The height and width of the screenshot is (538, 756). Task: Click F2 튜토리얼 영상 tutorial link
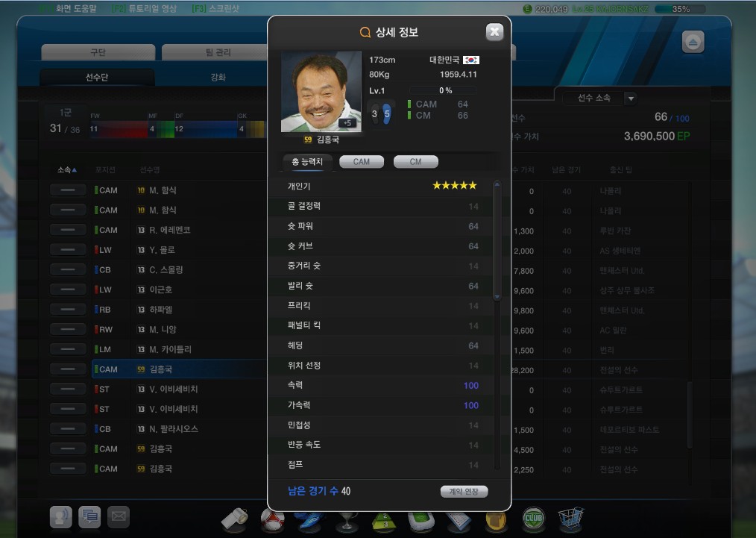(144, 9)
